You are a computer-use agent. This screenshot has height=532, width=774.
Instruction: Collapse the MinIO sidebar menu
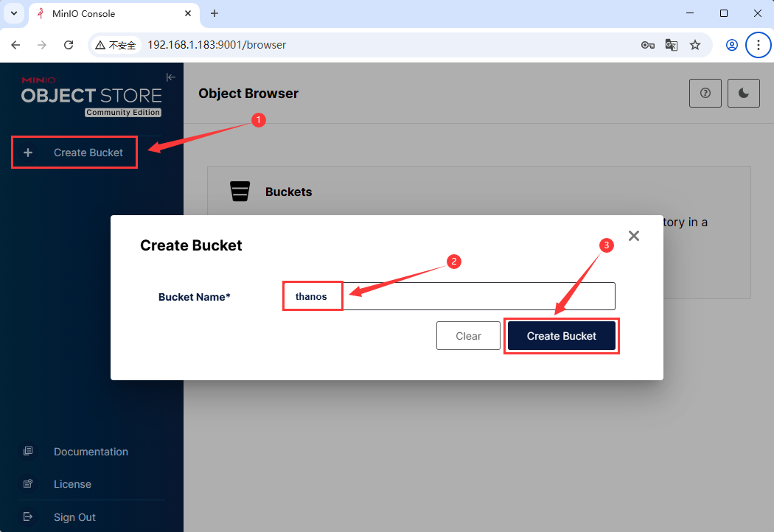pos(171,77)
